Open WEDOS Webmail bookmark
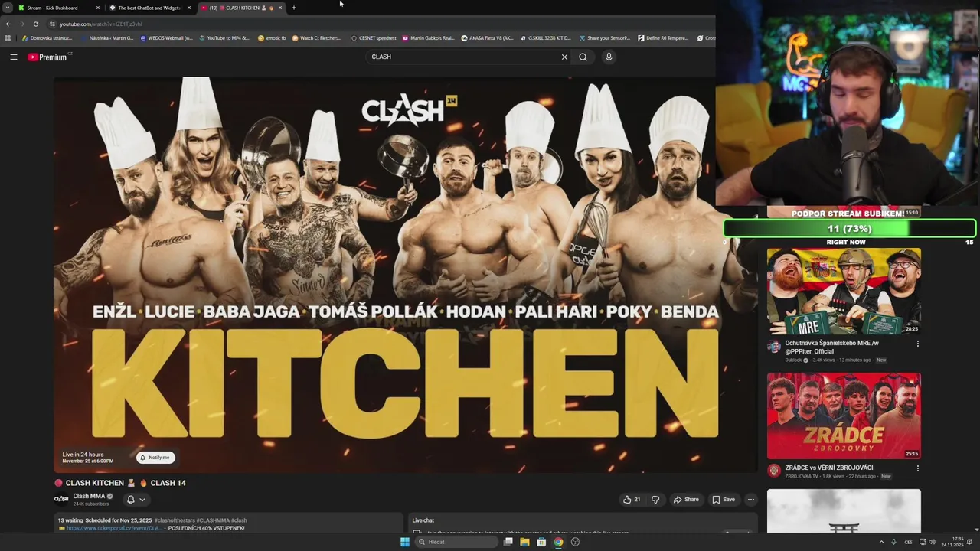 (x=166, y=37)
